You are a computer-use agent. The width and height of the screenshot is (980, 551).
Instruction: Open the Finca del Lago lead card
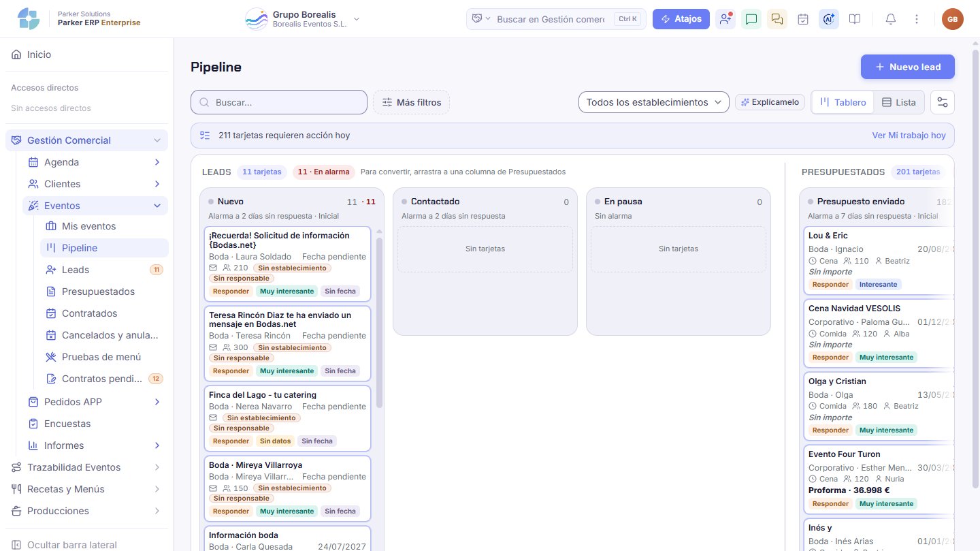[288, 418]
